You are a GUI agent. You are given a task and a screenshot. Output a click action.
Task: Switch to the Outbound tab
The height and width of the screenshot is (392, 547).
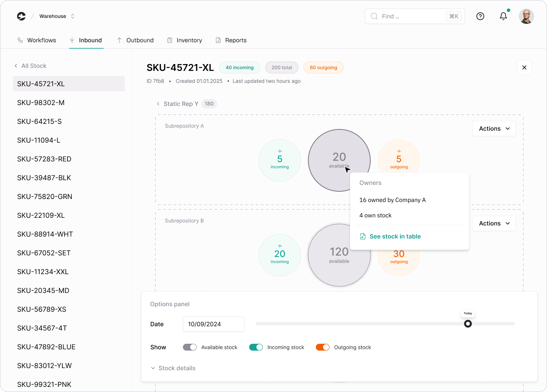[135, 40]
